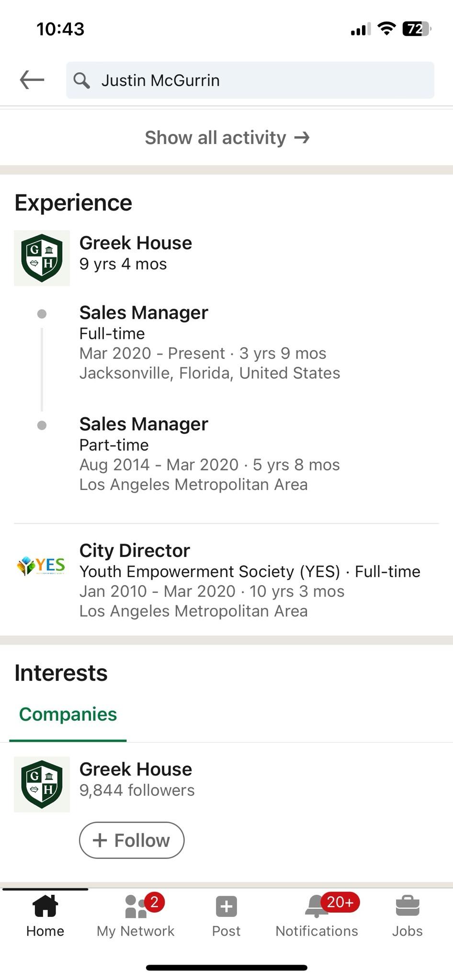This screenshot has height=980, width=453.
Task: Open the Home tab icon
Action: [45, 906]
